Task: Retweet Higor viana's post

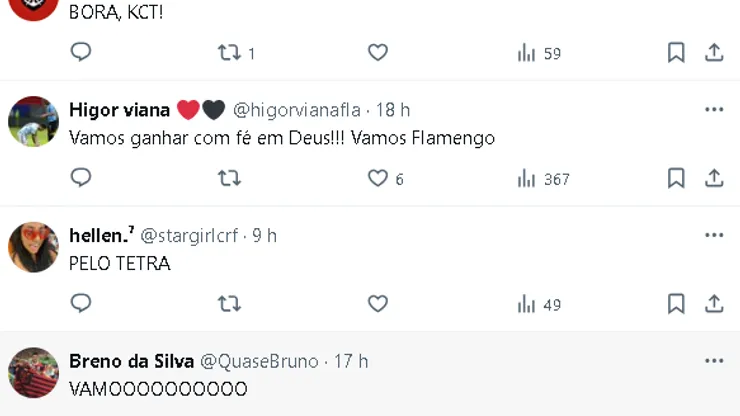Action: (229, 178)
